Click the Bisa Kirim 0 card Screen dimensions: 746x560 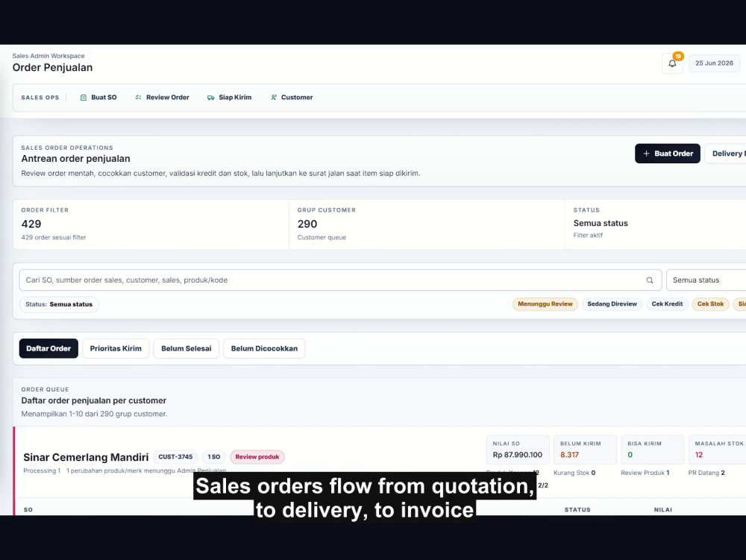click(x=652, y=450)
